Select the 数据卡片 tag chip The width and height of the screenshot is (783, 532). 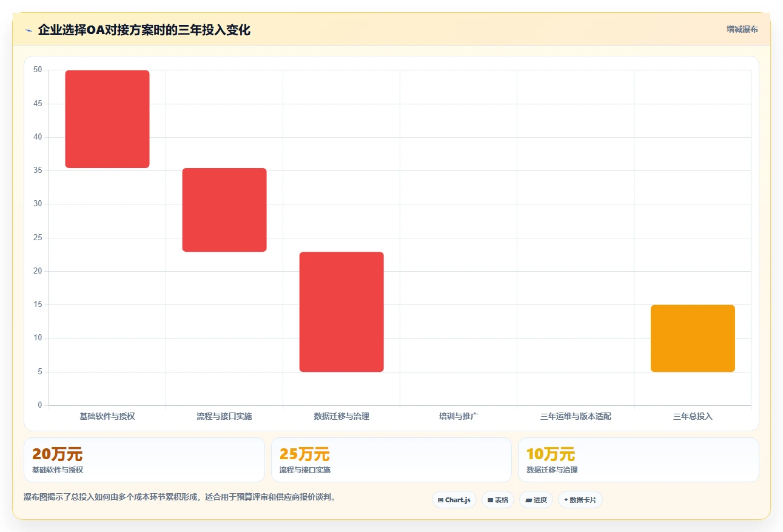(x=580, y=500)
